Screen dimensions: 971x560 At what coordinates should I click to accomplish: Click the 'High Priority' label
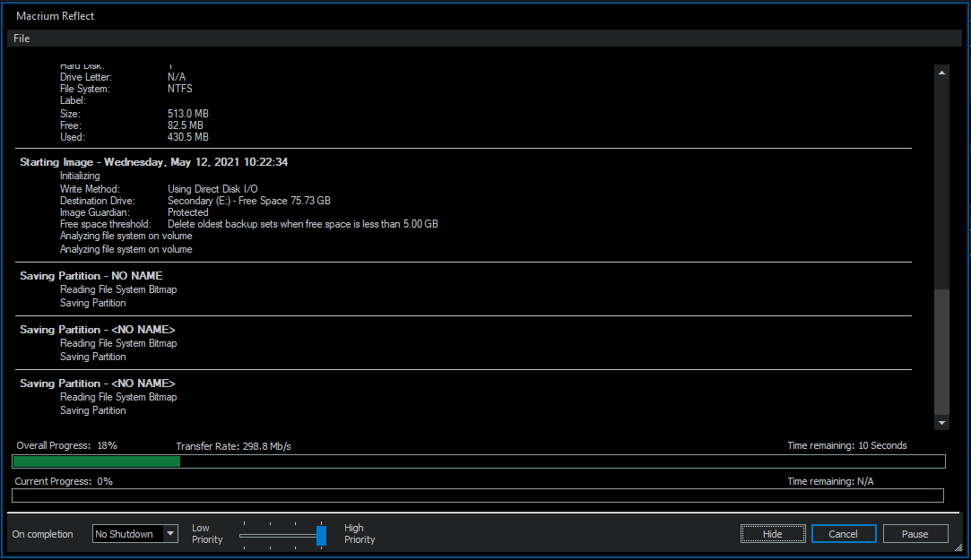click(360, 533)
